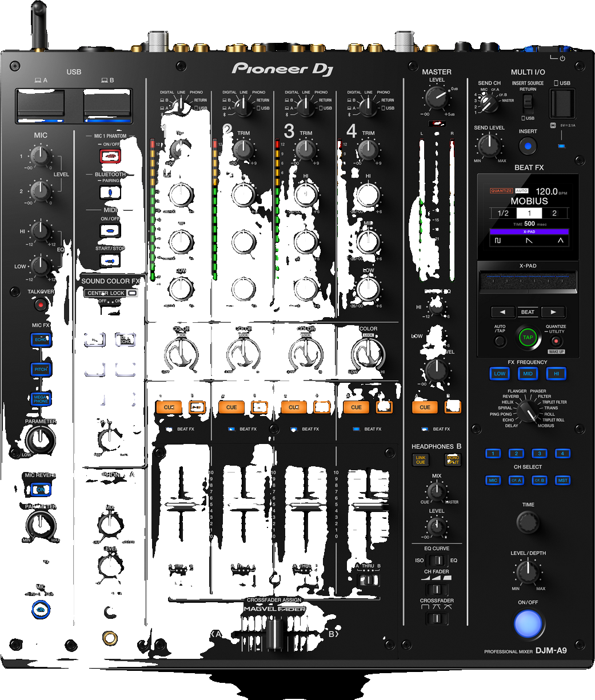Viewport: 595px width, 700px height.
Task: Toggle headphones B MONO SPLIT button
Action: tap(453, 459)
